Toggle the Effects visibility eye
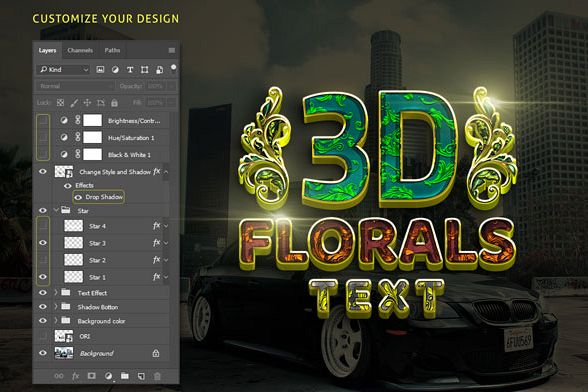588x392 pixels. point(68,186)
